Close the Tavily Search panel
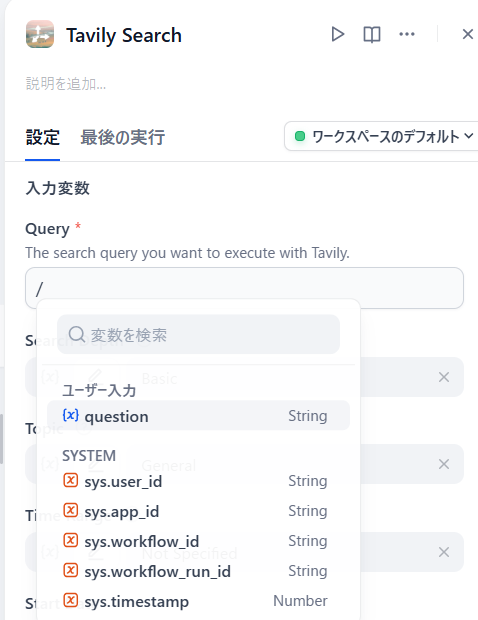 tap(468, 34)
